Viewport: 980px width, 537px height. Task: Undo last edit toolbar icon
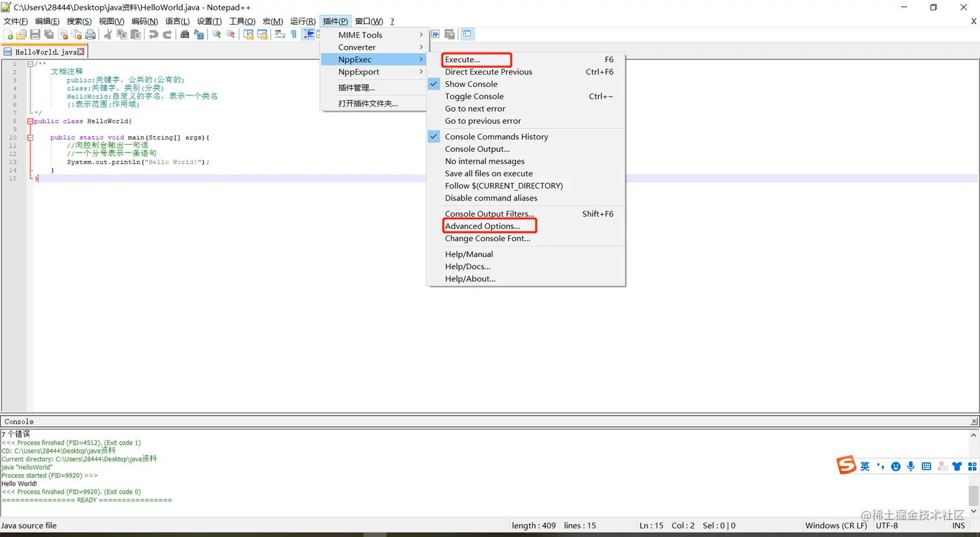point(153,34)
